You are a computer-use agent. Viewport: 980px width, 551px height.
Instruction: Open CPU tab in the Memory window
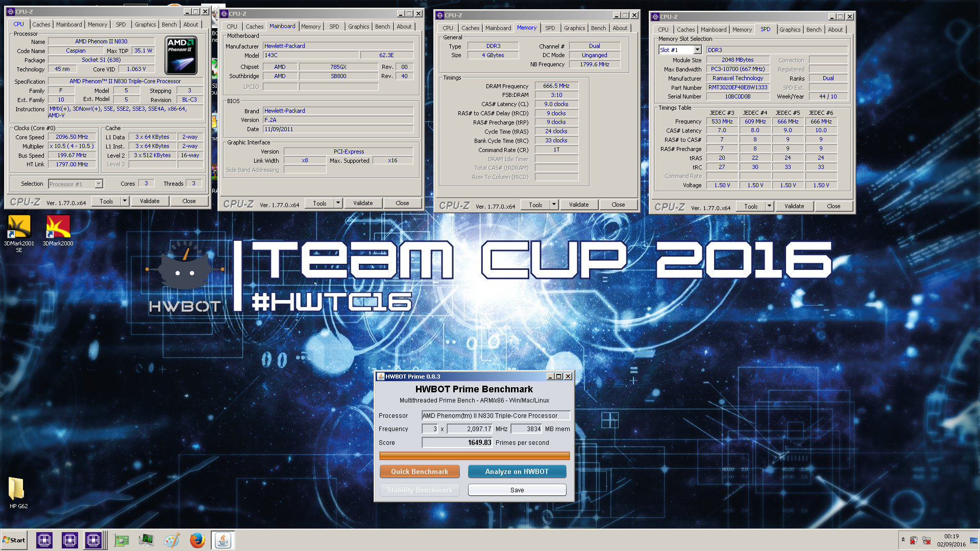pyautogui.click(x=448, y=28)
